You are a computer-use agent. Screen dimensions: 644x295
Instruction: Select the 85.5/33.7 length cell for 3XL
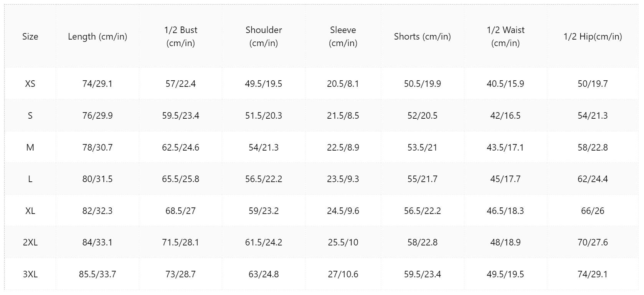[97, 274]
